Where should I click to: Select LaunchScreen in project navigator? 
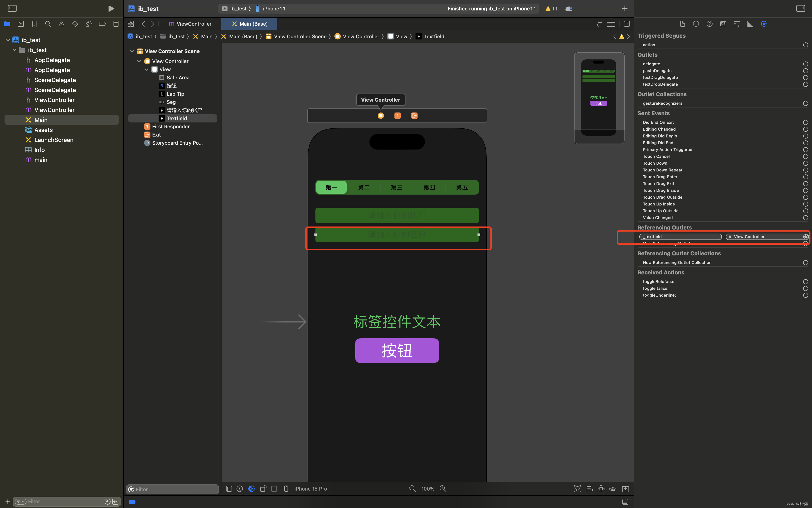[x=49, y=140]
